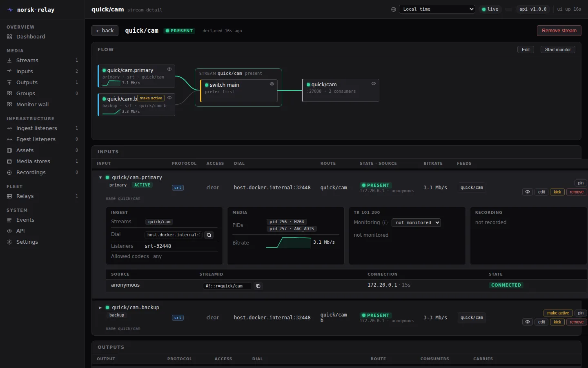Go to Dashboard in the sidebar
Screen dimensions: 588x368
click(x=42, y=37)
